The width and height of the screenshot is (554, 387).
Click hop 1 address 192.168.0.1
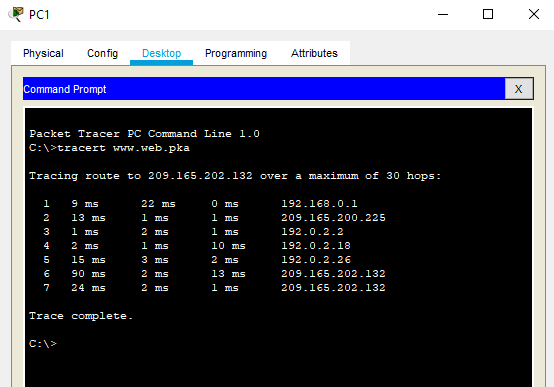point(319,204)
